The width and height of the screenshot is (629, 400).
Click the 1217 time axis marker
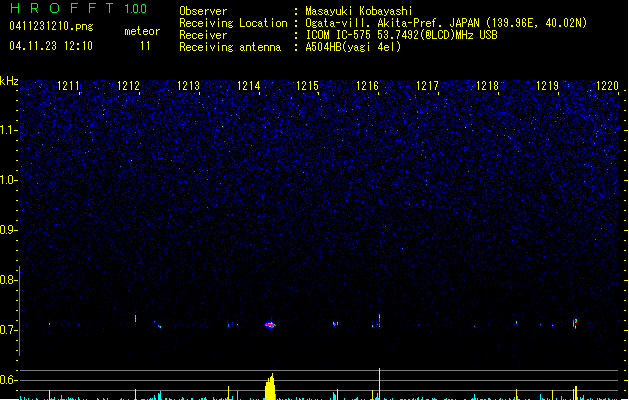pyautogui.click(x=427, y=86)
